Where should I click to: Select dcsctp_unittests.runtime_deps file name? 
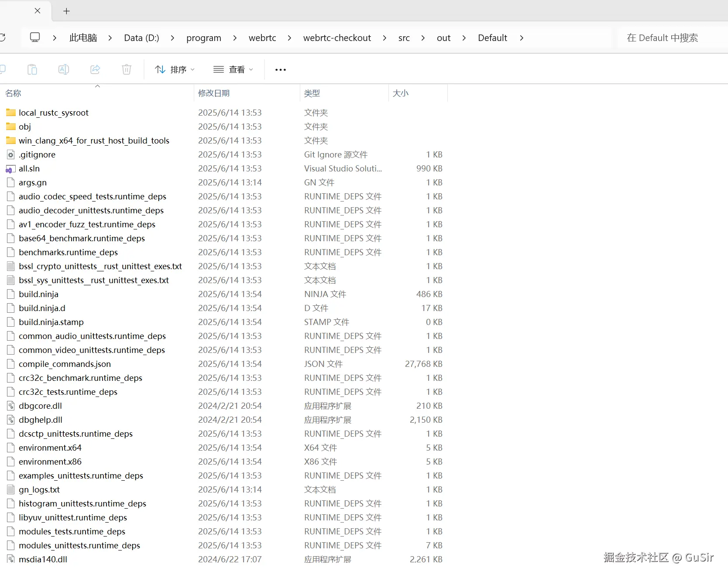(76, 434)
